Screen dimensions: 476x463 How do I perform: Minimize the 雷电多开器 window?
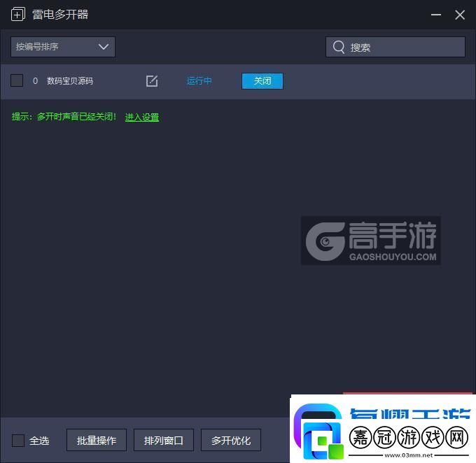[x=436, y=15]
